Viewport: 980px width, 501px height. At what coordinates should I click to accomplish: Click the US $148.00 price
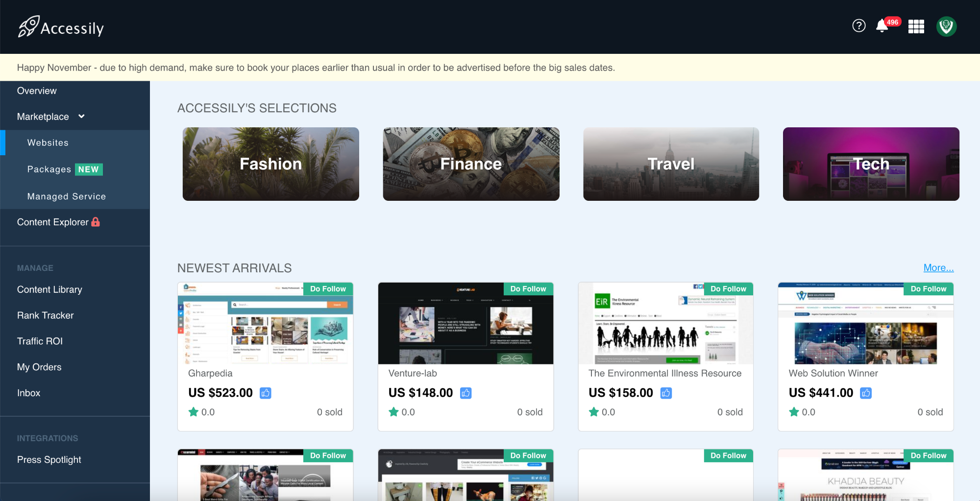420,393
